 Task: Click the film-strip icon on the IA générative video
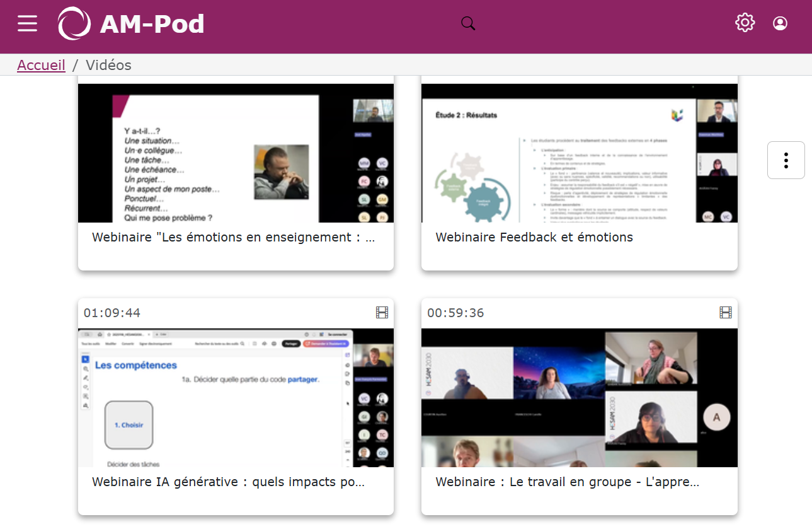[x=381, y=312]
